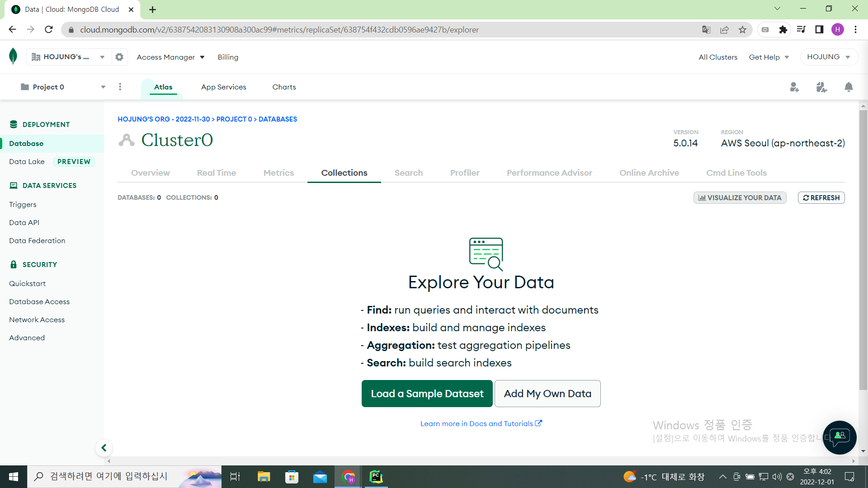Open the support chat bubble

pos(840,437)
